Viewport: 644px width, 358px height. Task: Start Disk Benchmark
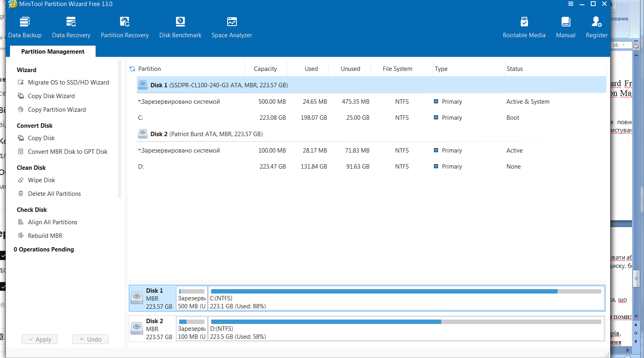click(180, 27)
